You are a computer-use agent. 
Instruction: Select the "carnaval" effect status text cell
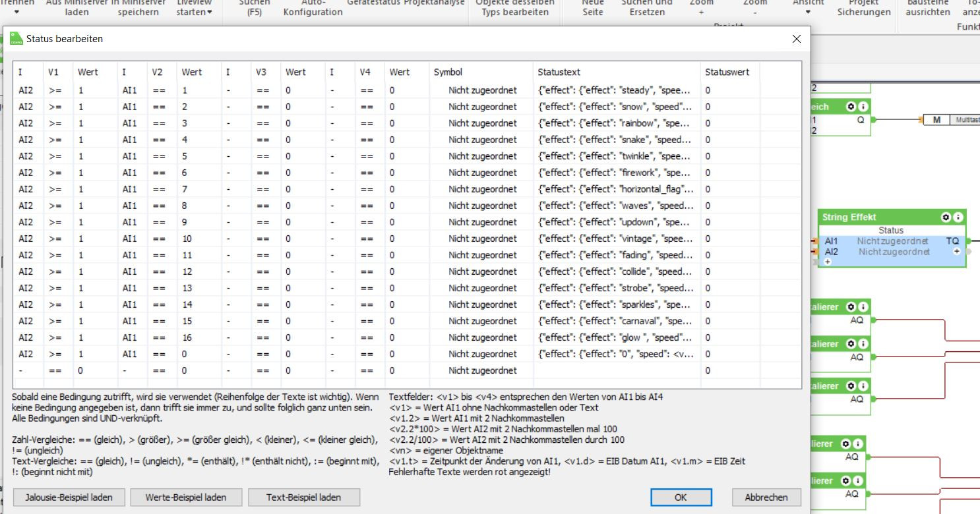(617, 321)
